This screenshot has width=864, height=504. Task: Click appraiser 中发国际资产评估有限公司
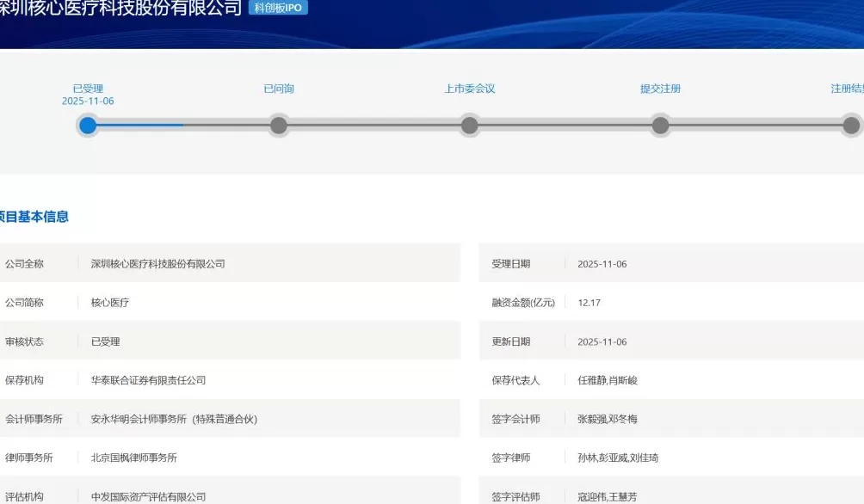tap(151, 495)
